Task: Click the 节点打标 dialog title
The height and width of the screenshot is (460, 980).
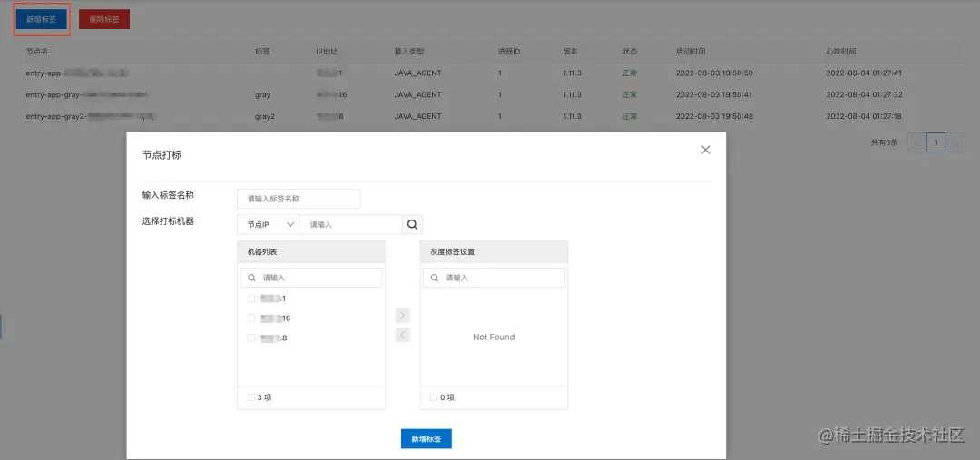Action: (x=162, y=155)
